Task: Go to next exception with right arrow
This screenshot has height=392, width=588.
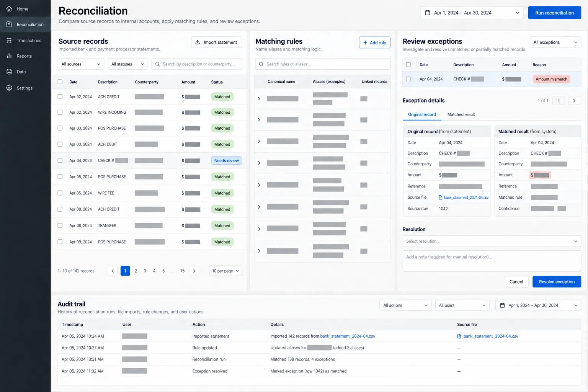Action: 574,100
